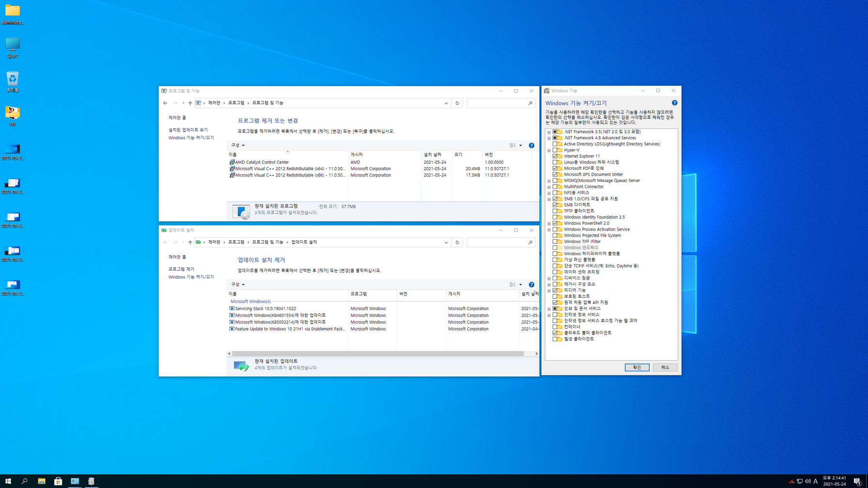Click 제어판 홈 link in 프로그램 및 기능 window
Image resolution: width=868 pixels, height=488 pixels.
[177, 118]
